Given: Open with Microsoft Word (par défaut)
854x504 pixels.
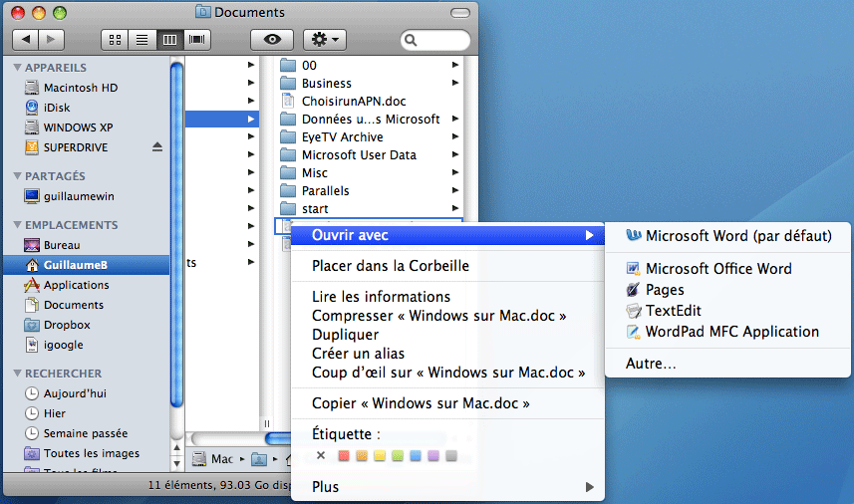Looking at the screenshot, I should click(727, 236).
